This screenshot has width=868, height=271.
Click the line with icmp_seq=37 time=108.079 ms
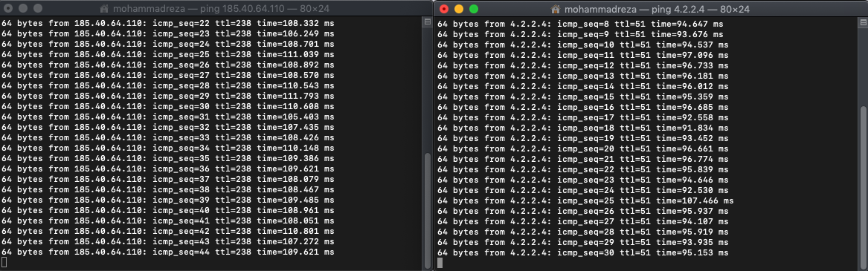click(x=168, y=180)
